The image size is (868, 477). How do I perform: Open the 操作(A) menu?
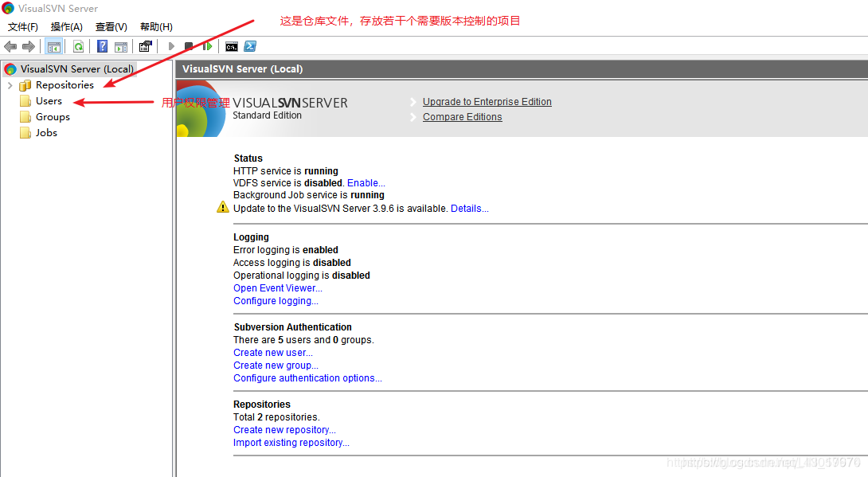point(66,26)
